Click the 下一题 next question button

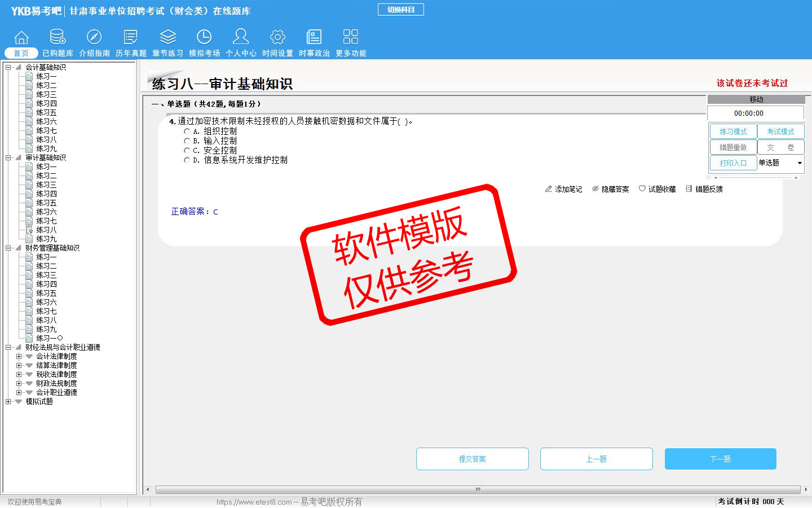pos(720,459)
